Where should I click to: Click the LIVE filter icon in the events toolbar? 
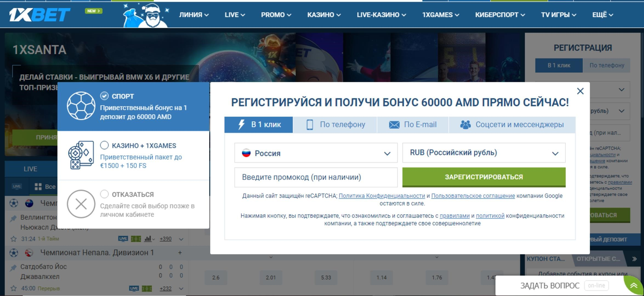pyautogui.click(x=17, y=186)
